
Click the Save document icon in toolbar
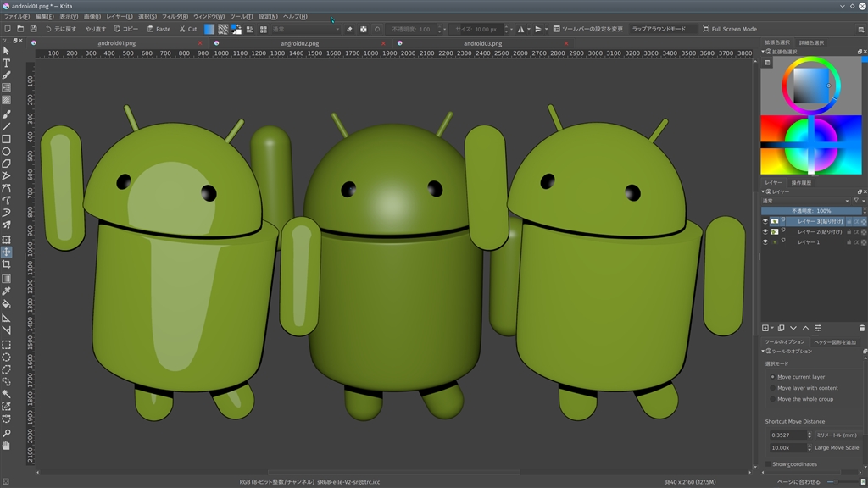[x=33, y=29]
